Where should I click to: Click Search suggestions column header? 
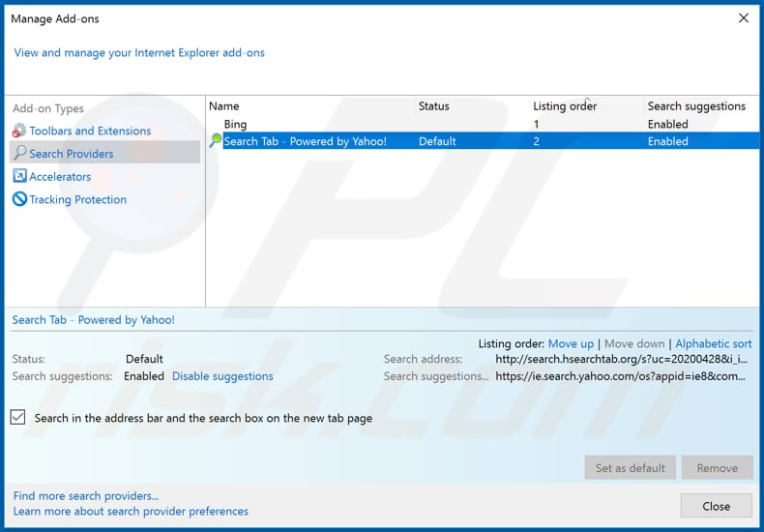tap(696, 105)
